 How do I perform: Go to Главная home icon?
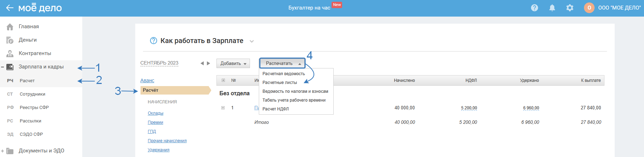(x=10, y=27)
